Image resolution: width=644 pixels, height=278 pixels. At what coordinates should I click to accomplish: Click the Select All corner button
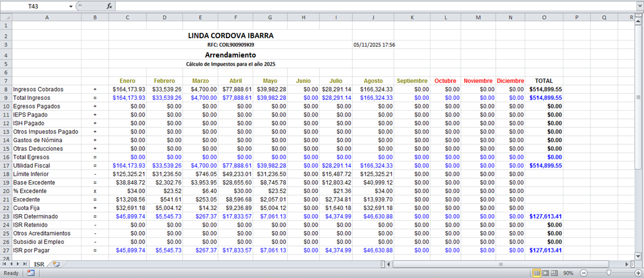tap(6, 17)
